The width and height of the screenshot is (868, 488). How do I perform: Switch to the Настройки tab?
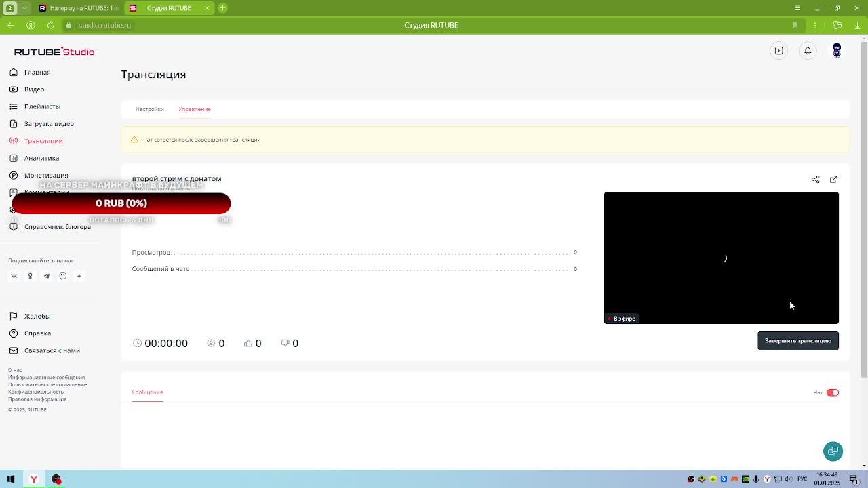pyautogui.click(x=149, y=109)
